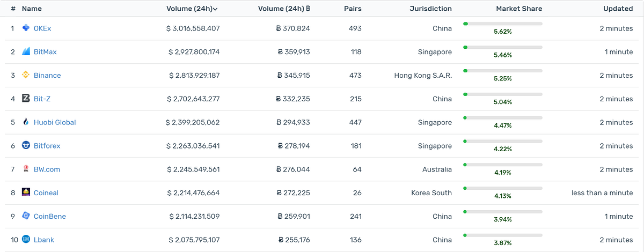Open the Coineal exchange link
This screenshot has width=644, height=252.
click(46, 193)
